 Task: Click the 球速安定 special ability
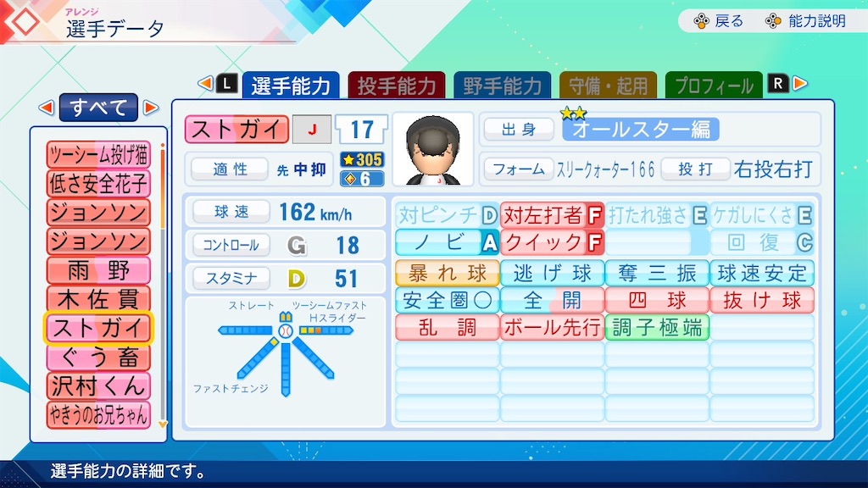point(762,273)
